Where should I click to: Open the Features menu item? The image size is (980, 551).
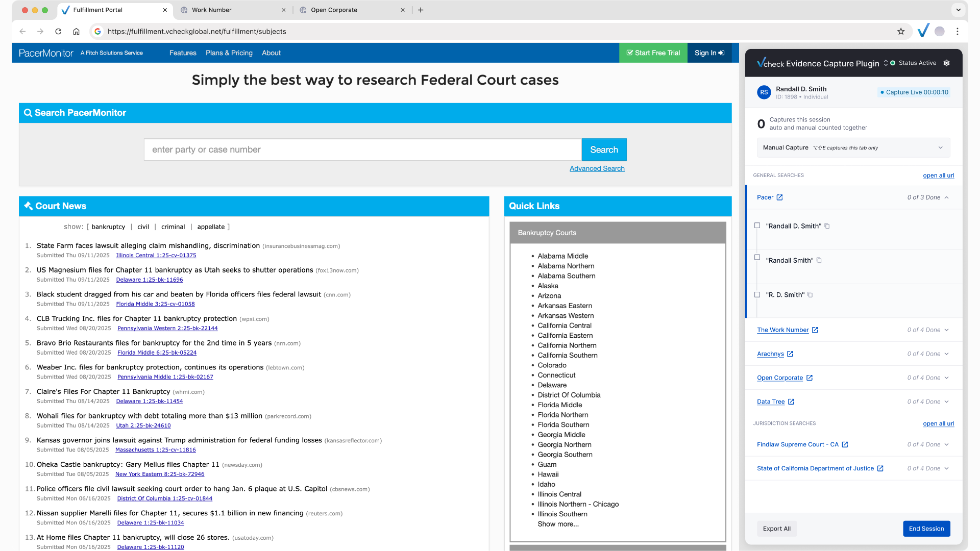coord(183,53)
